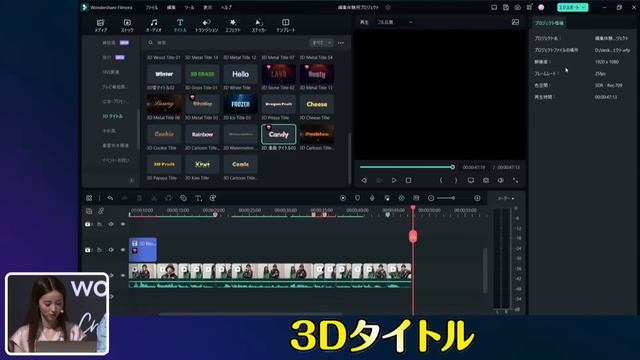Image resolution: width=640 pixels, height=360 pixels.
Task: Open the filter dropdown beside search
Action: [x=322, y=42]
